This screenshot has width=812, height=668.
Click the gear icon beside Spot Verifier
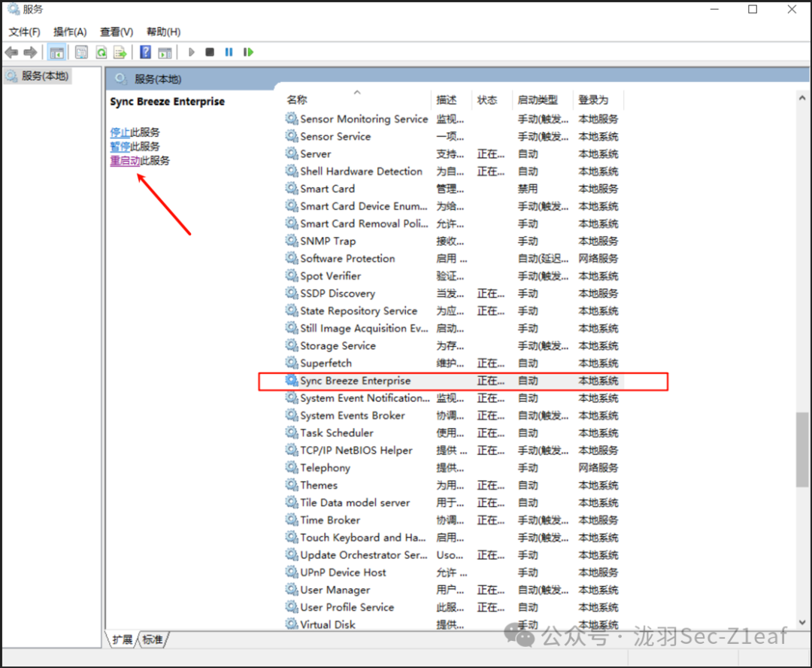292,275
